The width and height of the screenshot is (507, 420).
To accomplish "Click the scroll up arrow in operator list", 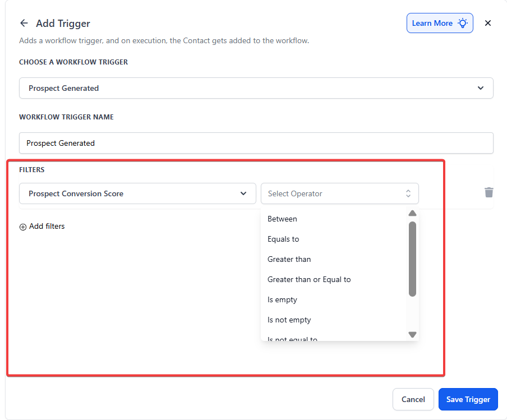I will pyautogui.click(x=412, y=213).
